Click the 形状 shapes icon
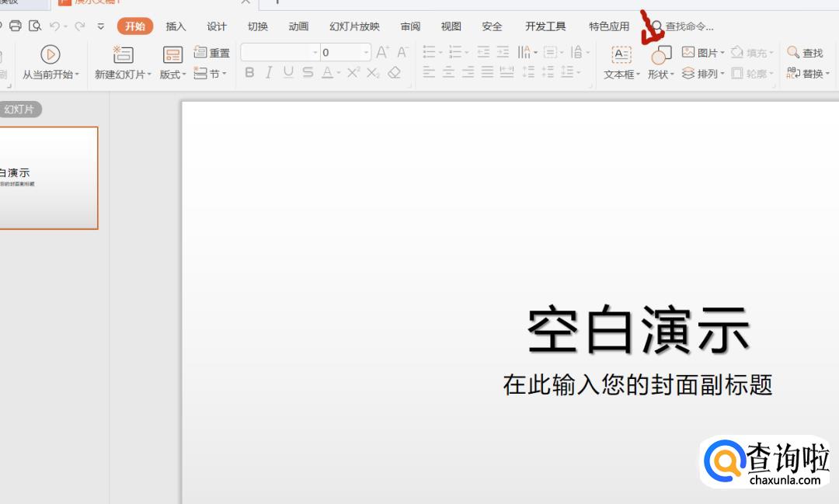This screenshot has width=839, height=504. coord(661,54)
